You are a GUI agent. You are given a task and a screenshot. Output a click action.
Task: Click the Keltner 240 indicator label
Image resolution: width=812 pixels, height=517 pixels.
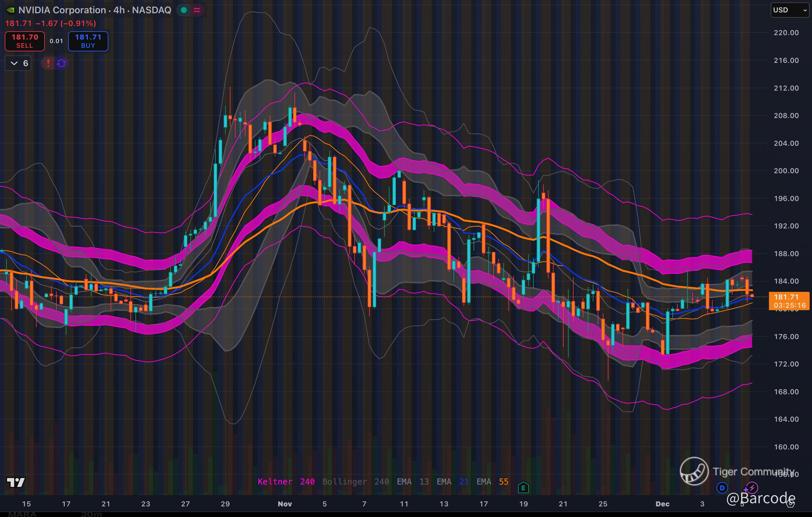[286, 482]
